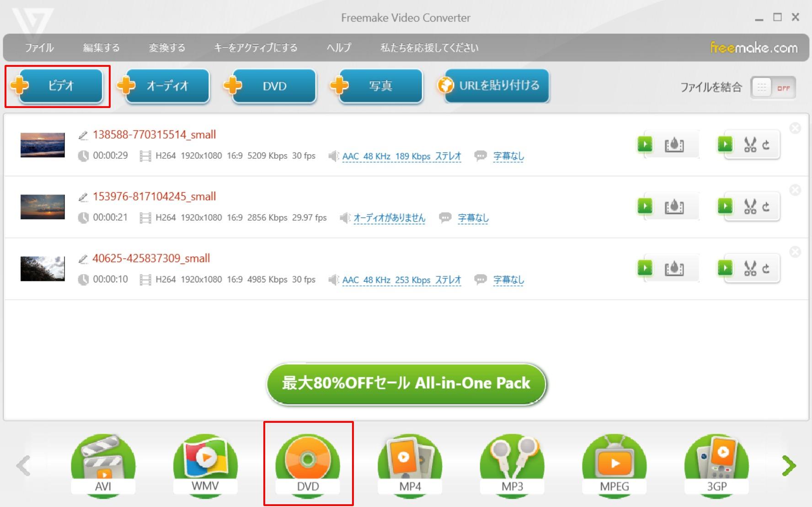This screenshot has width=812, height=507.
Task: Open watermark tool for 40625 video
Action: pos(674,269)
